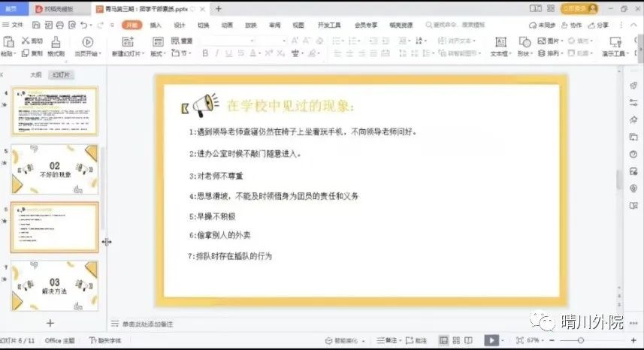The width and height of the screenshot is (644, 350).
Task: Toggle Bold formatting
Action: click(x=205, y=53)
